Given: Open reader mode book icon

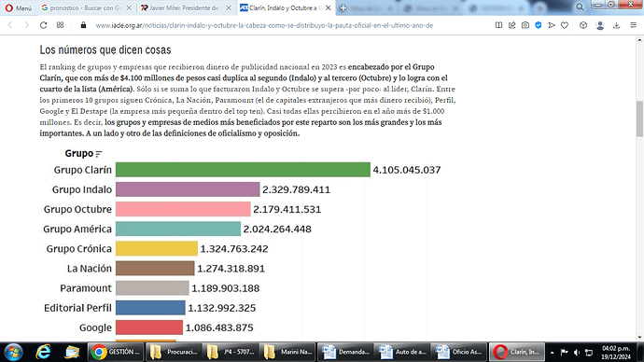Looking at the screenshot, I should 498,25.
